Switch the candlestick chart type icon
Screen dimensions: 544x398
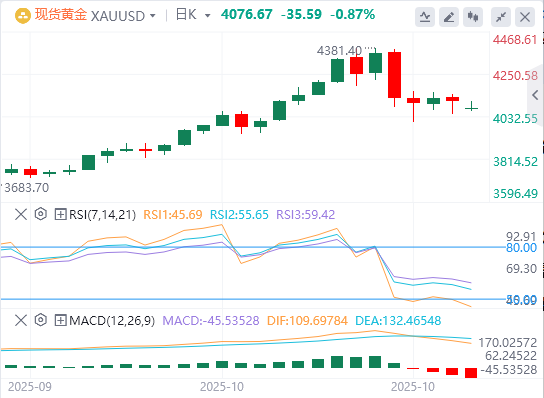coord(473,17)
